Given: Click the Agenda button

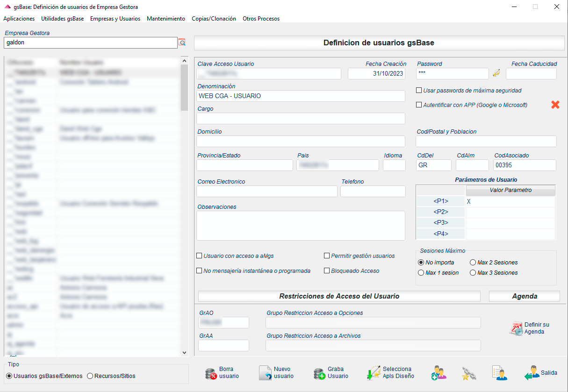Looking at the screenshot, I should (524, 296).
